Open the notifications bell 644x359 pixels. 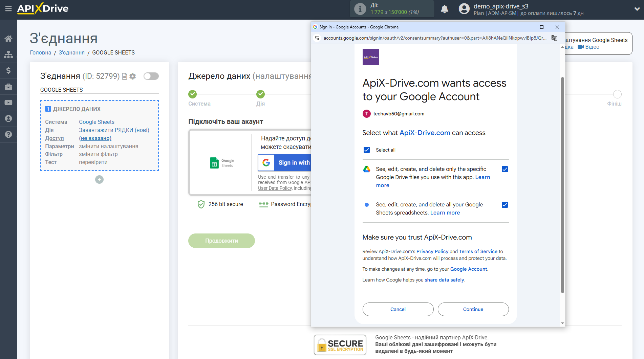(444, 9)
